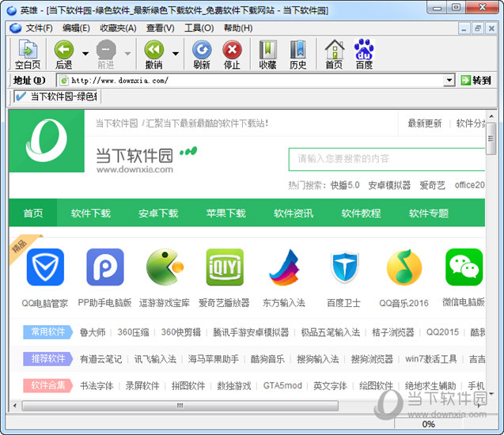Open the address bar URL dropdown
Screen dimensions: 504x435
point(449,81)
